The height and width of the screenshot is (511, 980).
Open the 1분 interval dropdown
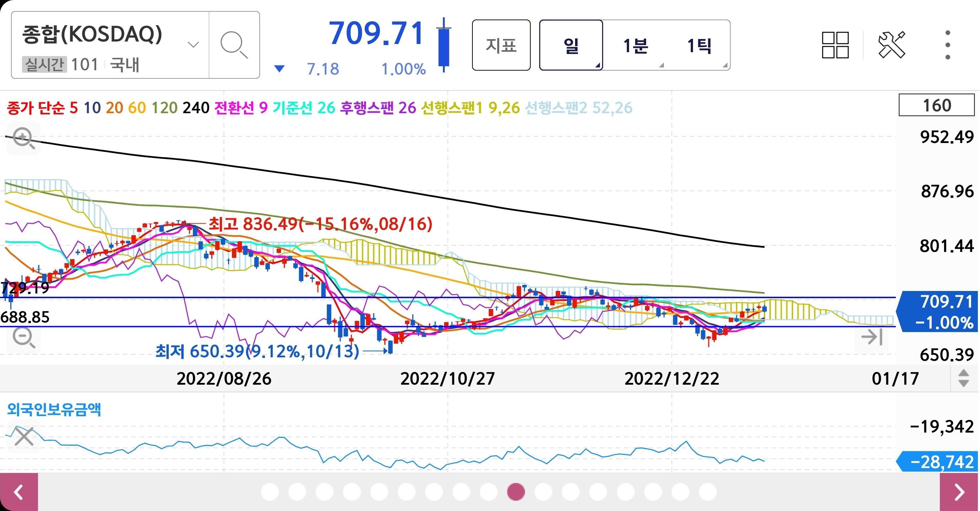tap(635, 46)
